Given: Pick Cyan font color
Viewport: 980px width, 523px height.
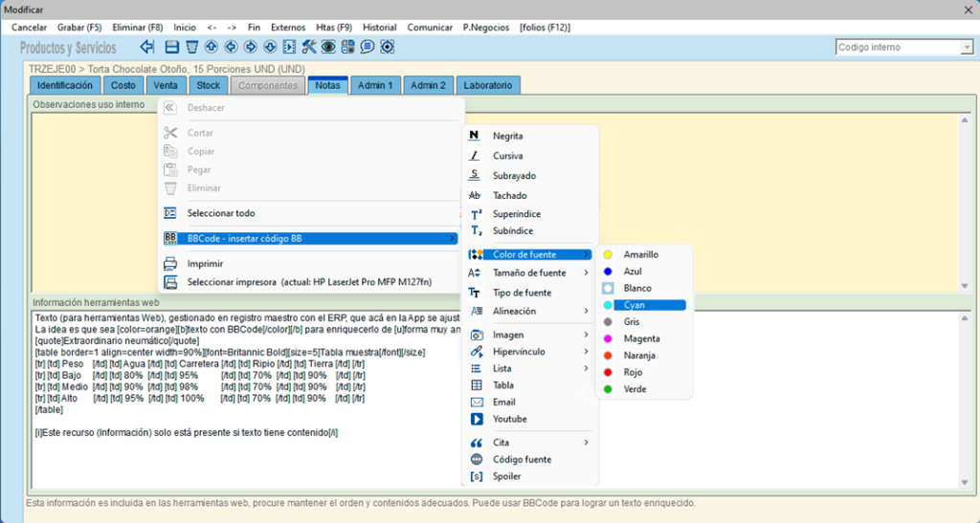Looking at the screenshot, I should pyautogui.click(x=644, y=305).
